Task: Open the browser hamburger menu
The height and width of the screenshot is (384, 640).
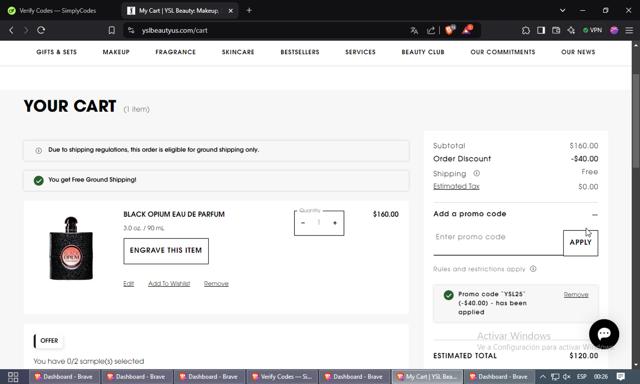Action: click(x=629, y=30)
